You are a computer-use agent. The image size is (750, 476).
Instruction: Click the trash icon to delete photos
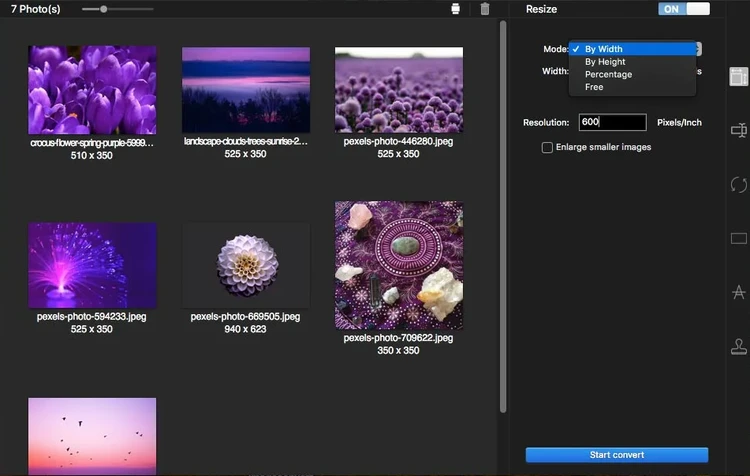point(485,9)
